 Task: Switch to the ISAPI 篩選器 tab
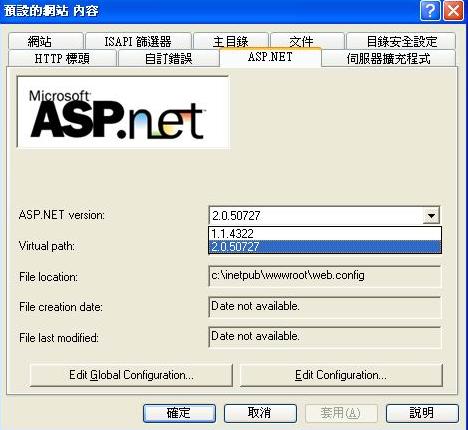tap(138, 41)
